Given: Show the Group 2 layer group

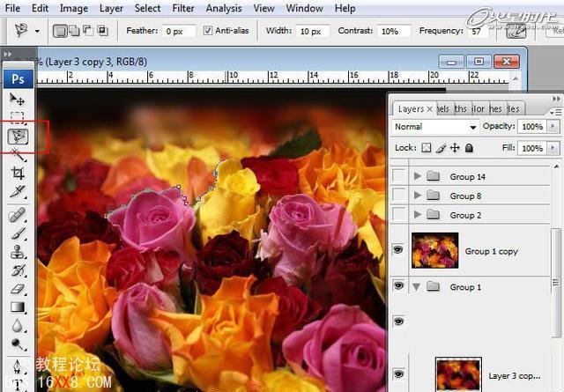Looking at the screenshot, I should point(398,214).
